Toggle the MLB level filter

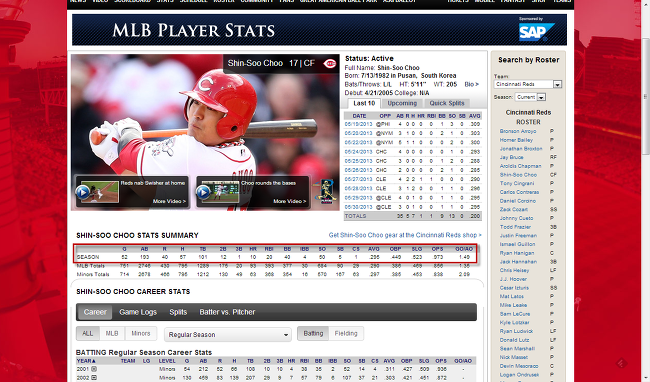(x=112, y=333)
